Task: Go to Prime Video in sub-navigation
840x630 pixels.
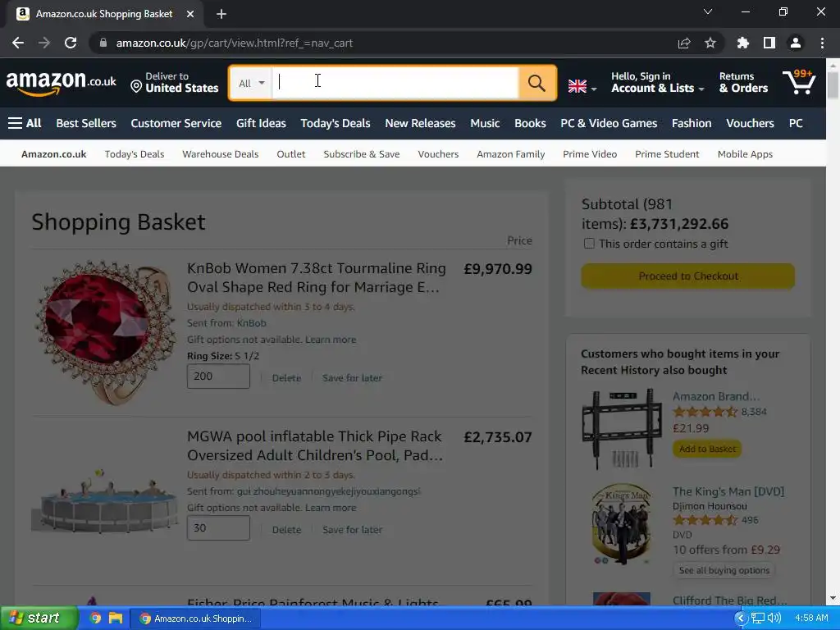Action: pyautogui.click(x=590, y=154)
